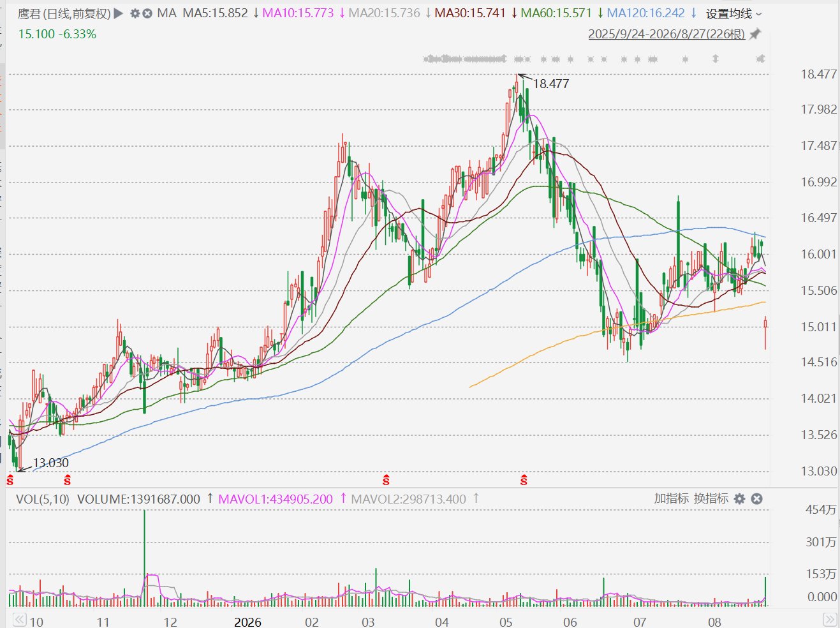Click the 加指标 button
Image resolution: width=840 pixels, height=628 pixels.
click(671, 498)
